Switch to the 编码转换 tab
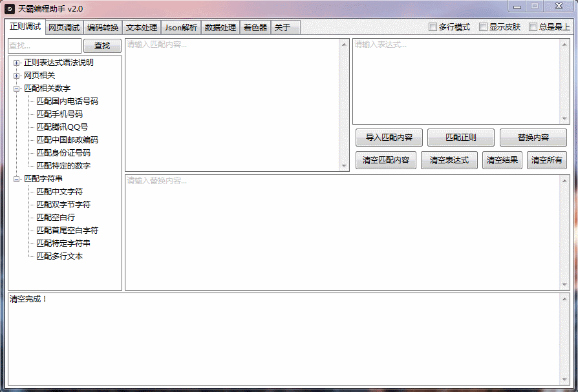This screenshot has height=392, width=578. [x=103, y=28]
